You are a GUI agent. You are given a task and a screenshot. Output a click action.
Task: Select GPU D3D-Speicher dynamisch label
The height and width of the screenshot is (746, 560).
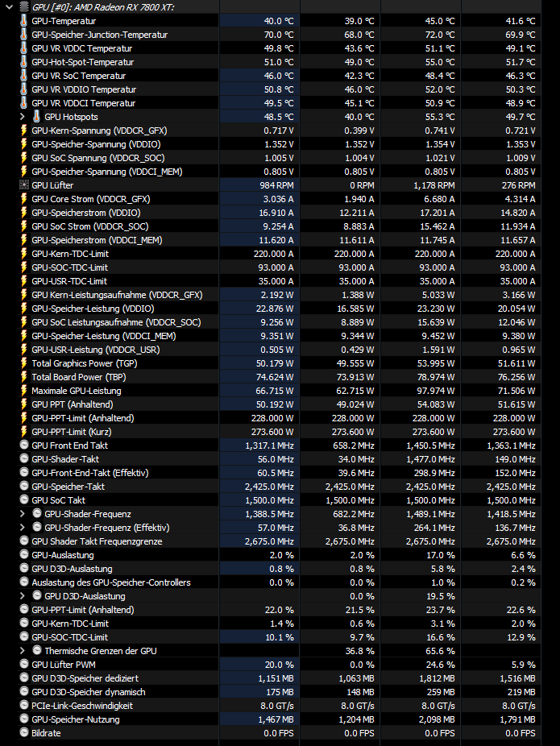[89, 692]
